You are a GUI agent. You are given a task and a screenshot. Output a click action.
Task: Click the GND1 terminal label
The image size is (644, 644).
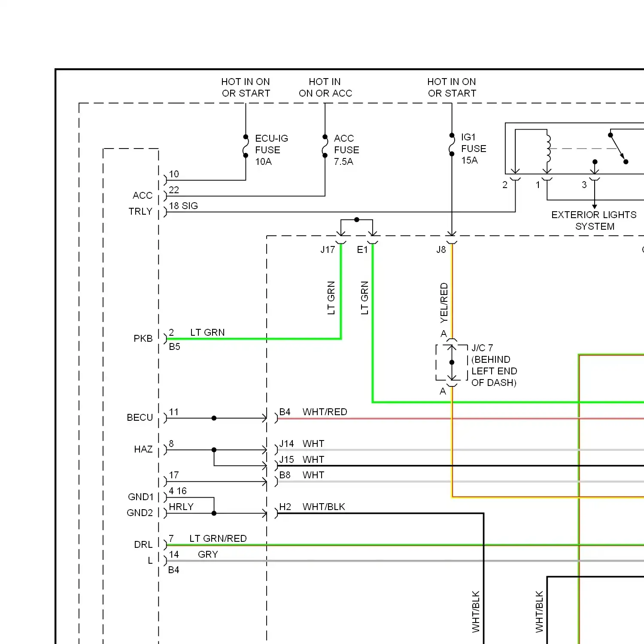click(140, 497)
